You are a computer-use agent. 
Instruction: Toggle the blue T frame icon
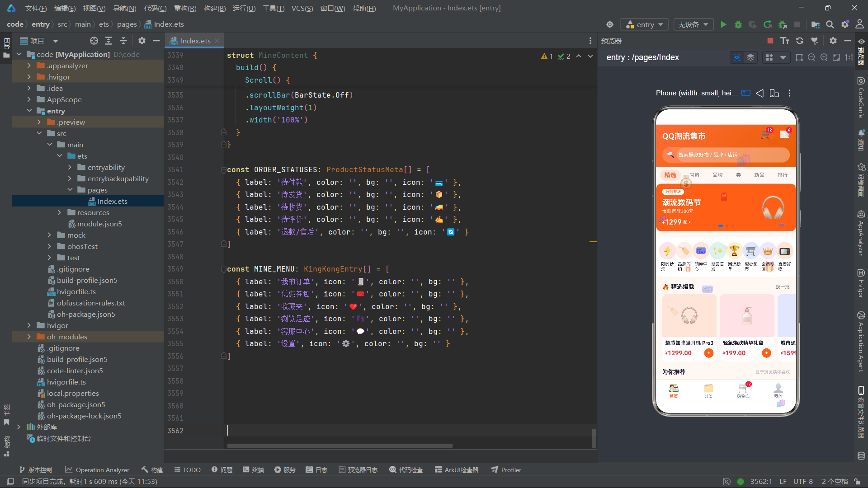click(x=746, y=93)
